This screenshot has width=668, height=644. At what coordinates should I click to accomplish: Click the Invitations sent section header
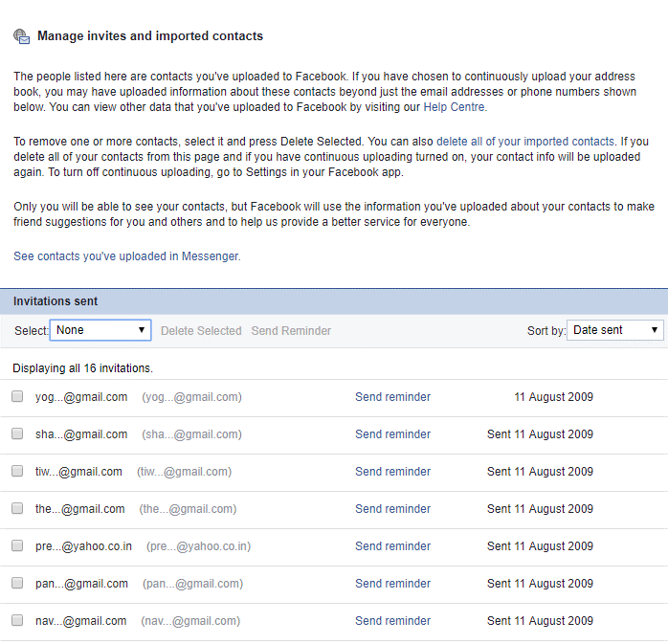pos(334,301)
